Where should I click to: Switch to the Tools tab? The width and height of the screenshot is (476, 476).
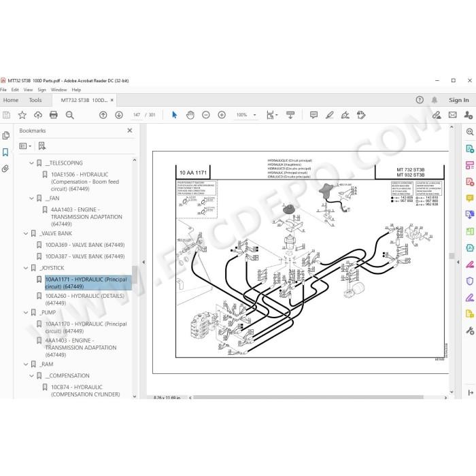click(35, 100)
